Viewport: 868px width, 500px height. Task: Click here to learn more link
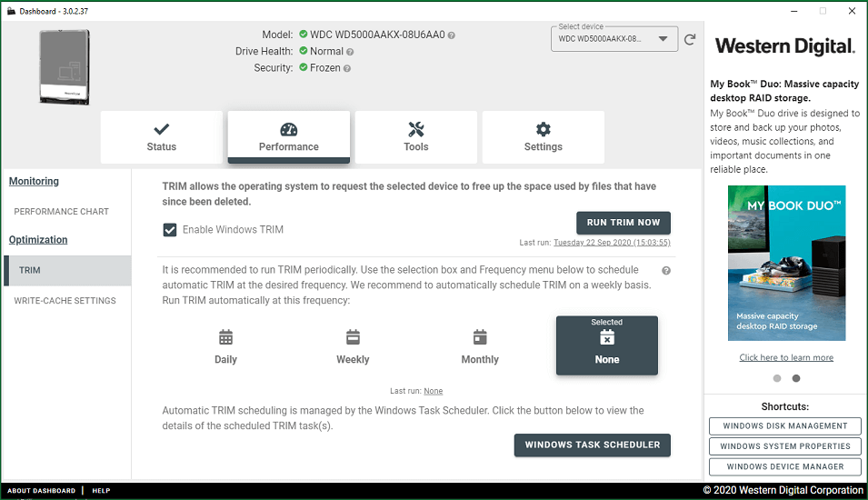[786, 357]
